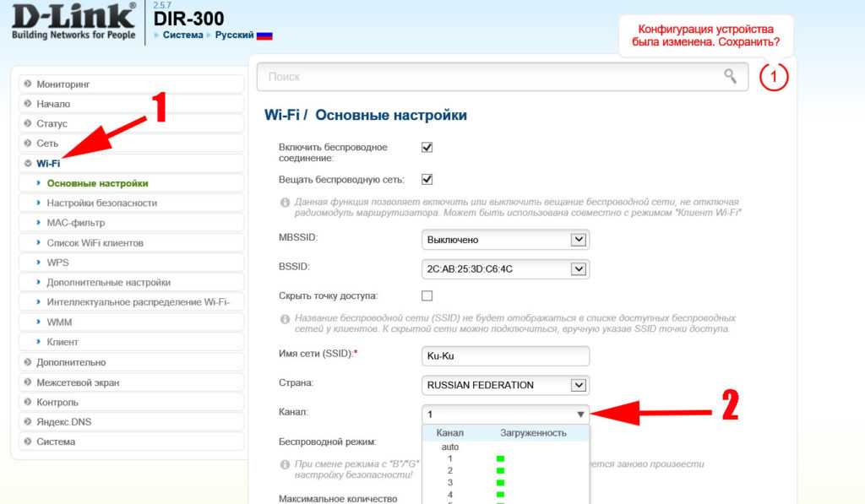Image resolution: width=865 pixels, height=504 pixels.
Task: Click the info icon under Скрыть точку доступа
Action: point(285,318)
